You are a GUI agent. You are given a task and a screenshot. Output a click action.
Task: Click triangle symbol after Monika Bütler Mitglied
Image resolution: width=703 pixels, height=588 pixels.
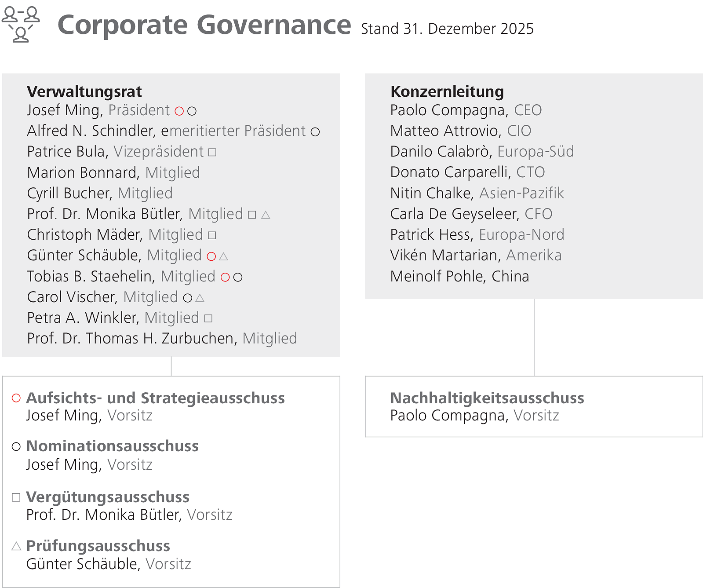tap(266, 215)
